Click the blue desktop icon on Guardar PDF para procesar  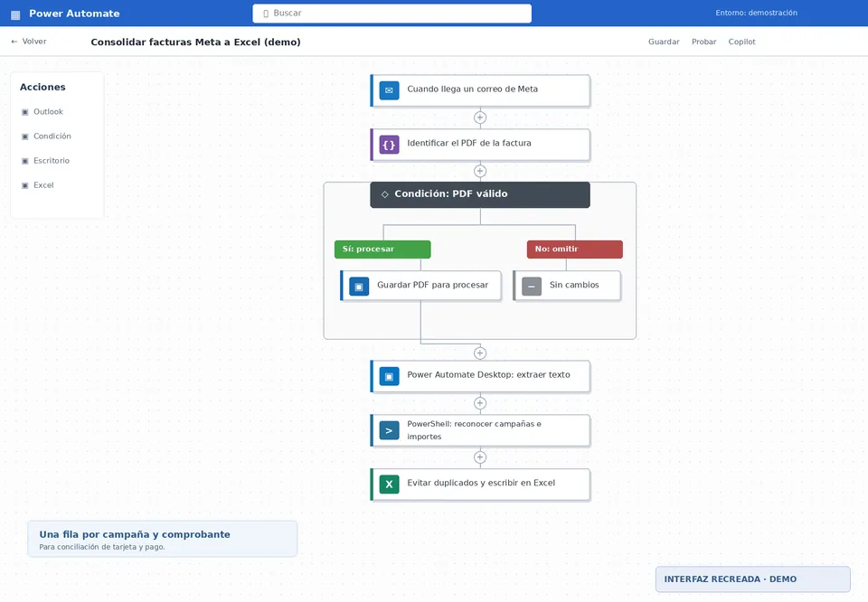359,286
